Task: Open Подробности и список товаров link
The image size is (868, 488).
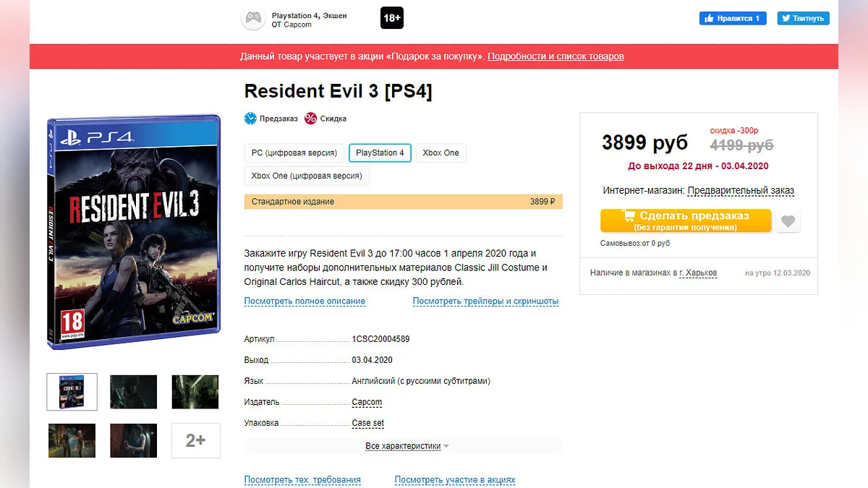Action: click(556, 56)
